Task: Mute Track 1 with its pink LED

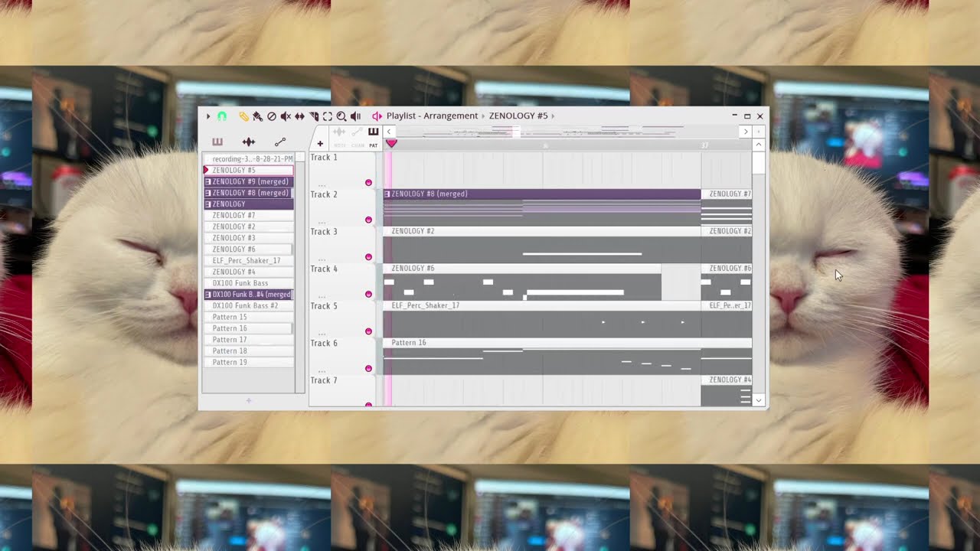Action: [x=368, y=183]
